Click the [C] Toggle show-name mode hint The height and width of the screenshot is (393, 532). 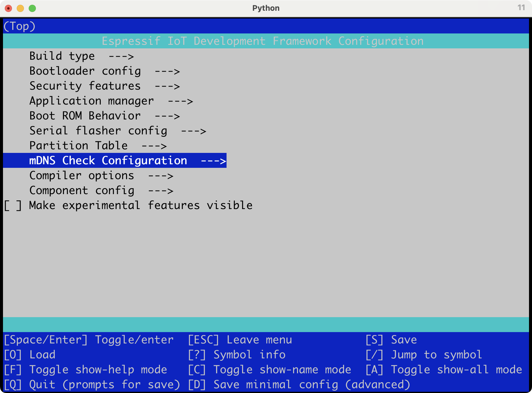pos(270,370)
